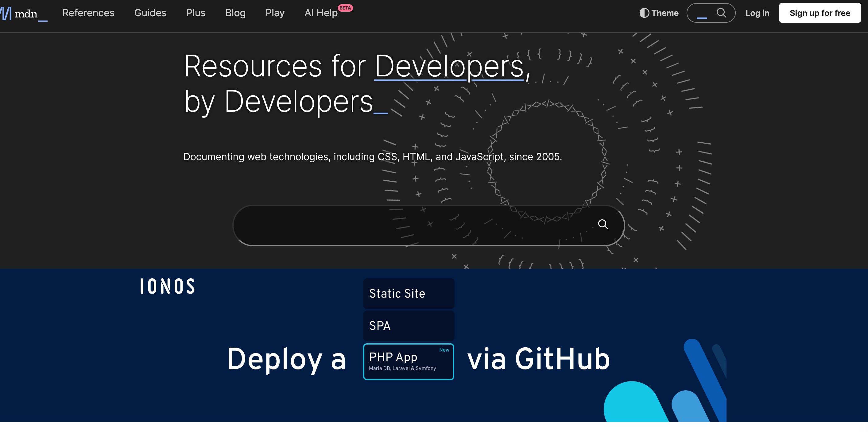Open the Guides menu
Screen dimensions: 868x432
pos(150,13)
